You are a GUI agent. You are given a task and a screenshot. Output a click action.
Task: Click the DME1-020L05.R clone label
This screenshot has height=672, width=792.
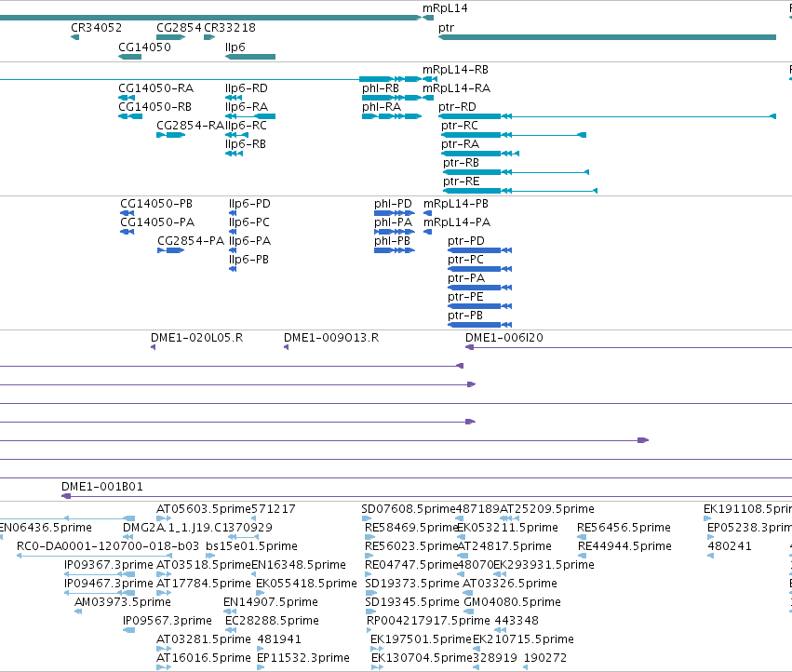[x=197, y=338]
